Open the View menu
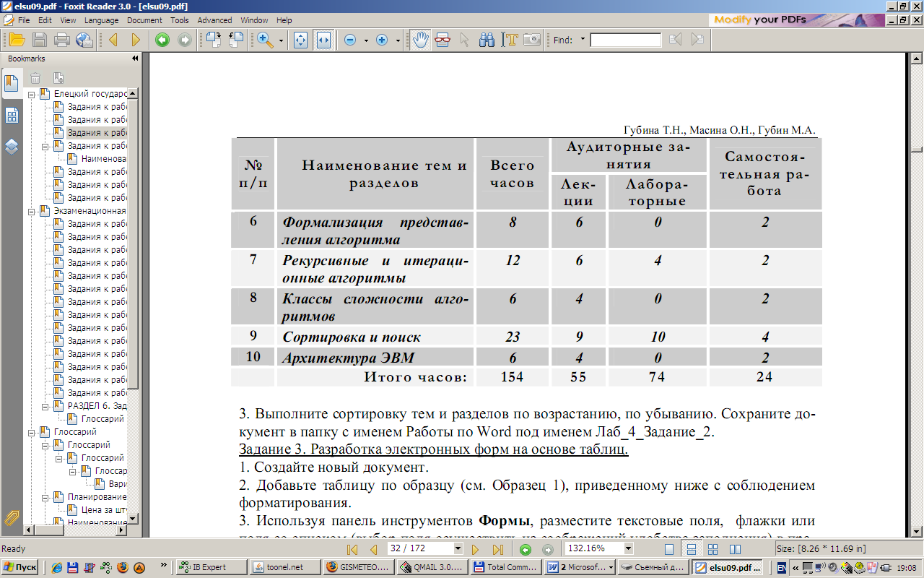The image size is (924, 578). [68, 20]
